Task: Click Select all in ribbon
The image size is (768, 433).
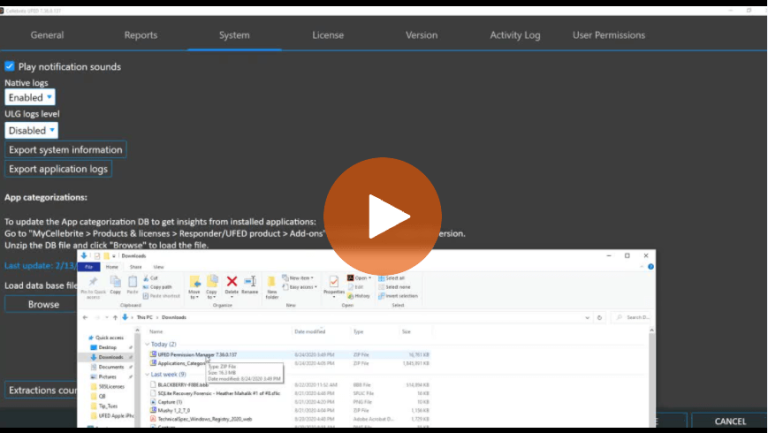Action: [391, 278]
